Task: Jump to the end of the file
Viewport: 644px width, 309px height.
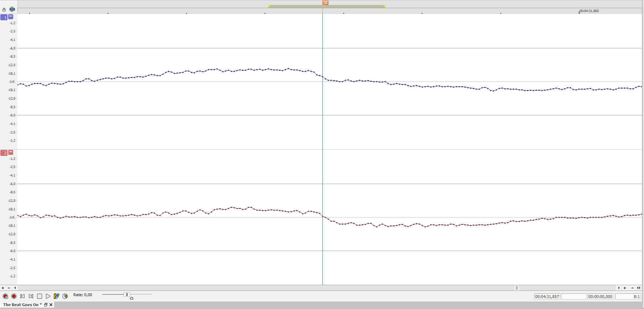Action: (31, 296)
